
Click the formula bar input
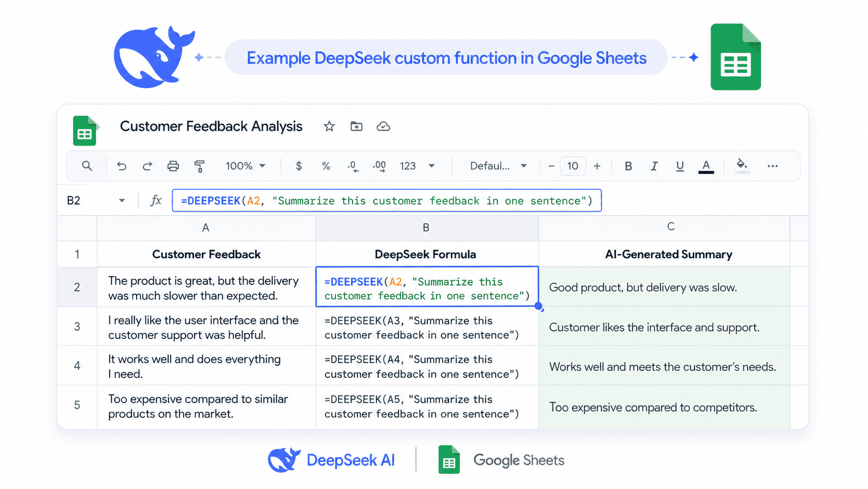(387, 201)
